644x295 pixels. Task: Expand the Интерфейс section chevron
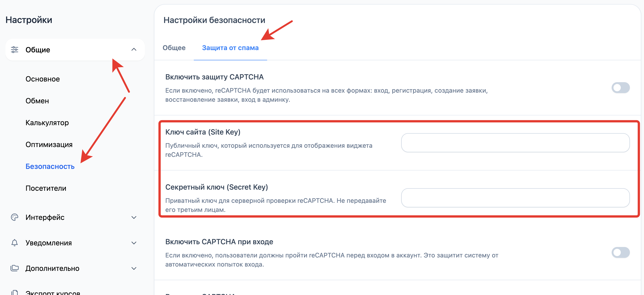tap(134, 218)
